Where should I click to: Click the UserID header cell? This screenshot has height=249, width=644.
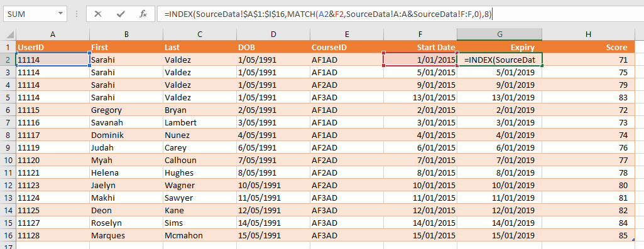(53, 47)
